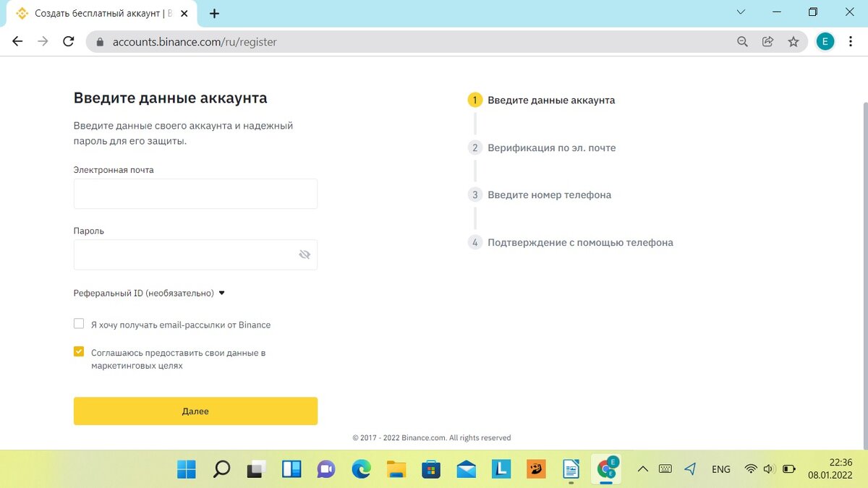The width and height of the screenshot is (868, 488).
Task: Open the zoom magnifier icon in address bar
Action: 742,42
